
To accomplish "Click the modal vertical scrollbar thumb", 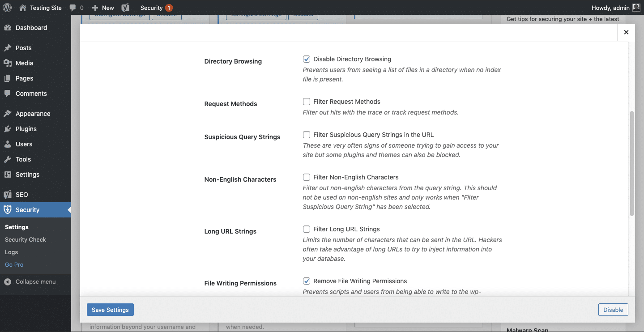I will pos(632,164).
